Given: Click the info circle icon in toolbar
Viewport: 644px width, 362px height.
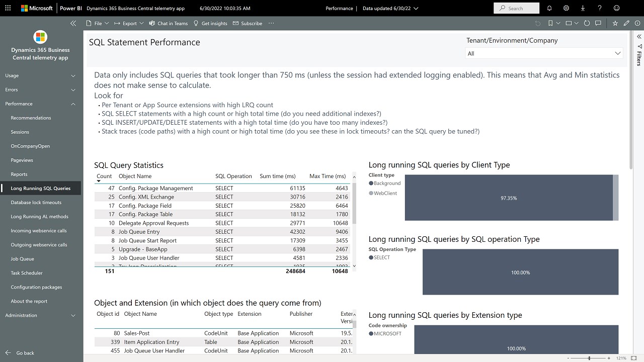Looking at the screenshot, I should point(637,23).
